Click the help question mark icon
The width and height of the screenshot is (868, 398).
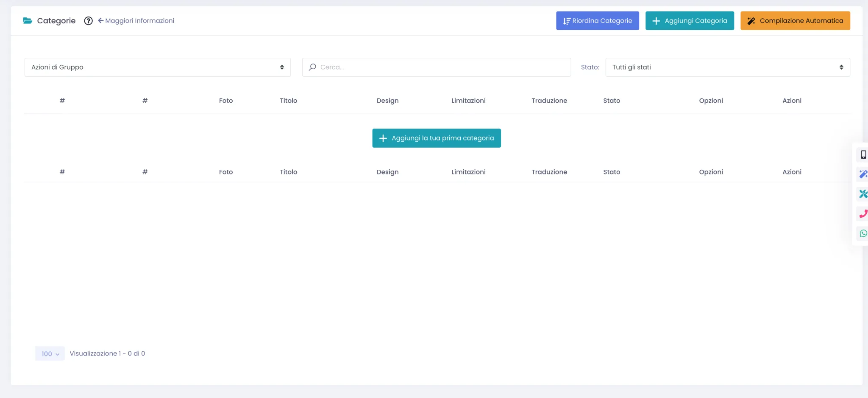[88, 21]
